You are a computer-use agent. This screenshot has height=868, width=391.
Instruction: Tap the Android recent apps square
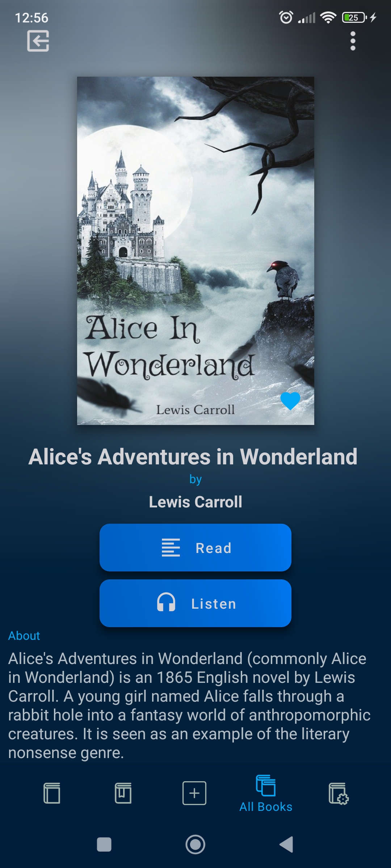pos(104,845)
